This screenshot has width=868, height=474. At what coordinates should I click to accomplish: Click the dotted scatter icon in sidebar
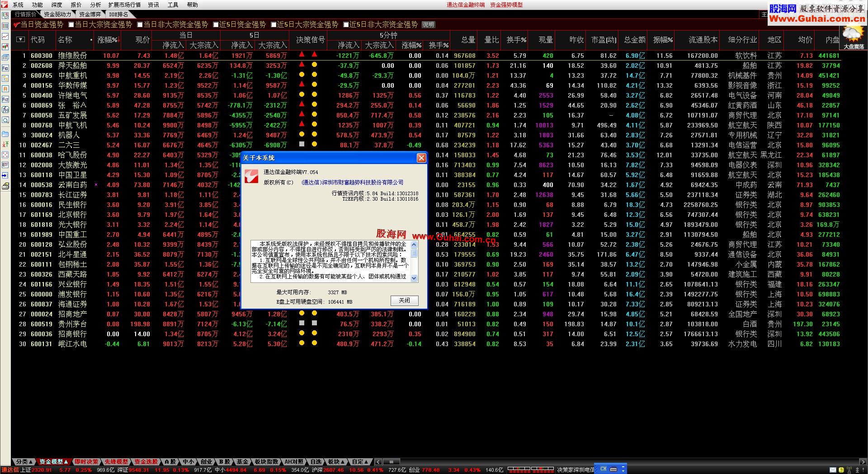[5, 155]
